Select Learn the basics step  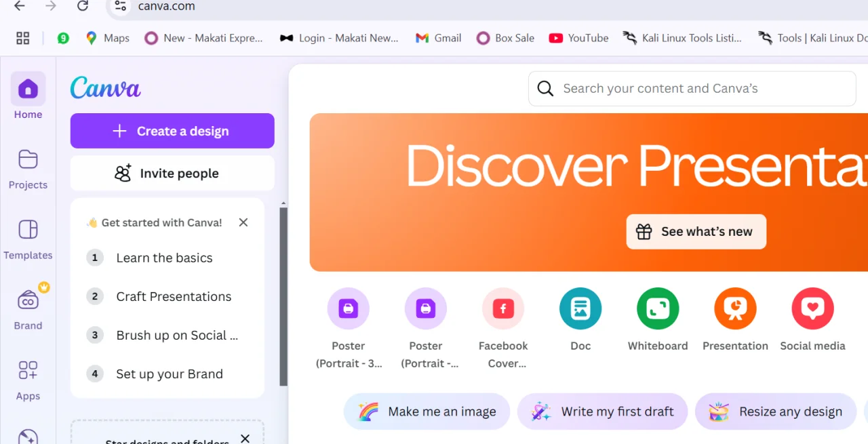coord(164,258)
